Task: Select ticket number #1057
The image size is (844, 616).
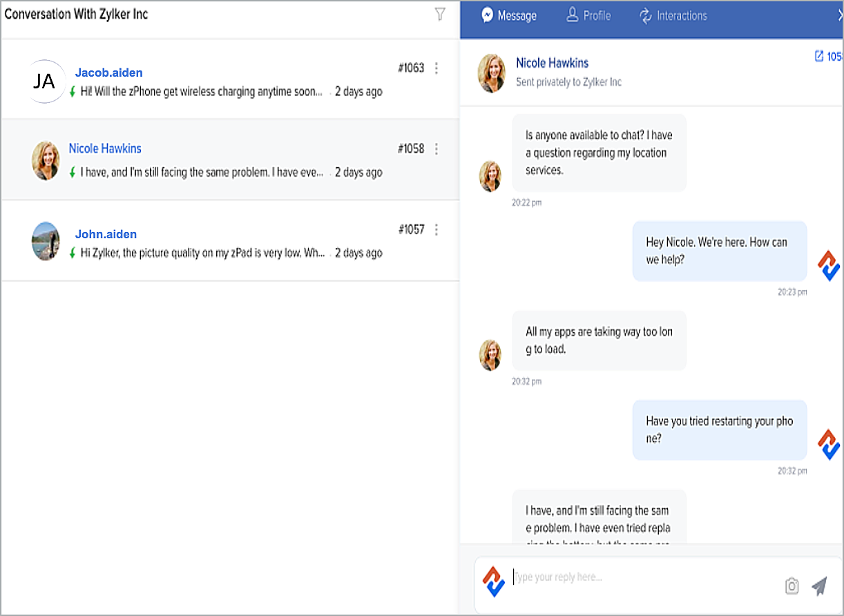Action: (411, 229)
